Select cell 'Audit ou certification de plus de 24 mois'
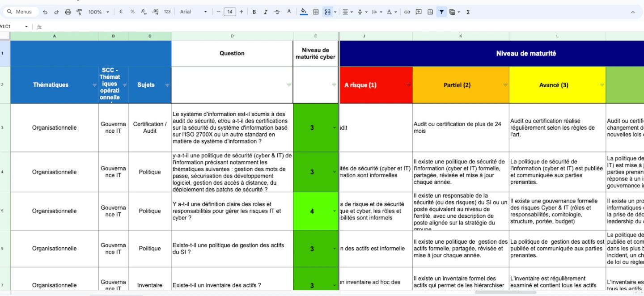Screen dimensions: 644x296 tap(461, 127)
